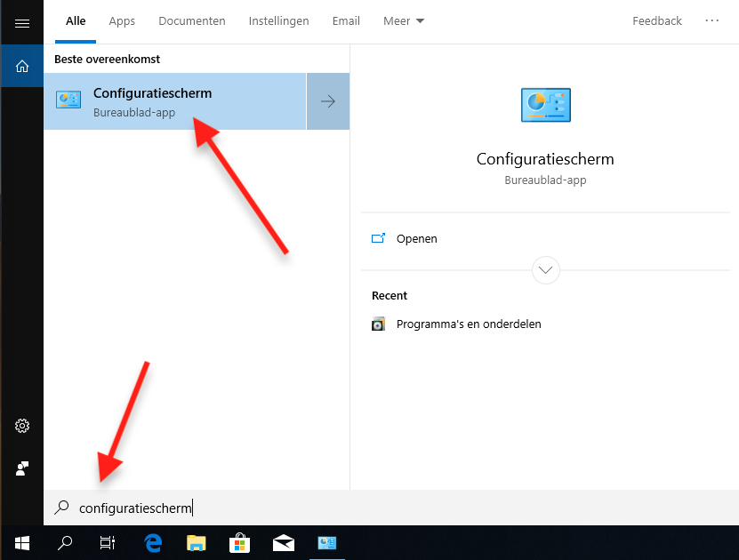Expand more actions with the chevron
Screen dimensions: 739x560
coord(545,269)
